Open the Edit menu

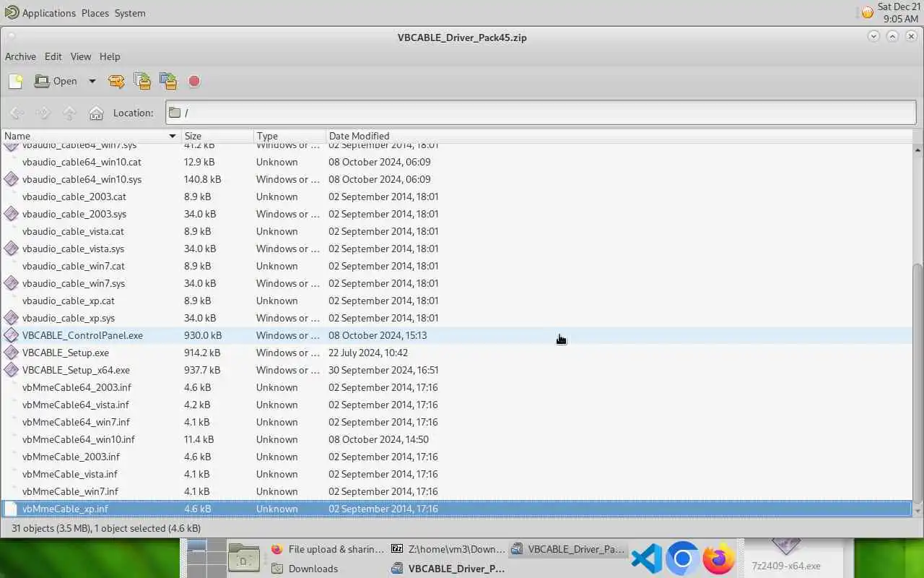pyautogui.click(x=53, y=56)
